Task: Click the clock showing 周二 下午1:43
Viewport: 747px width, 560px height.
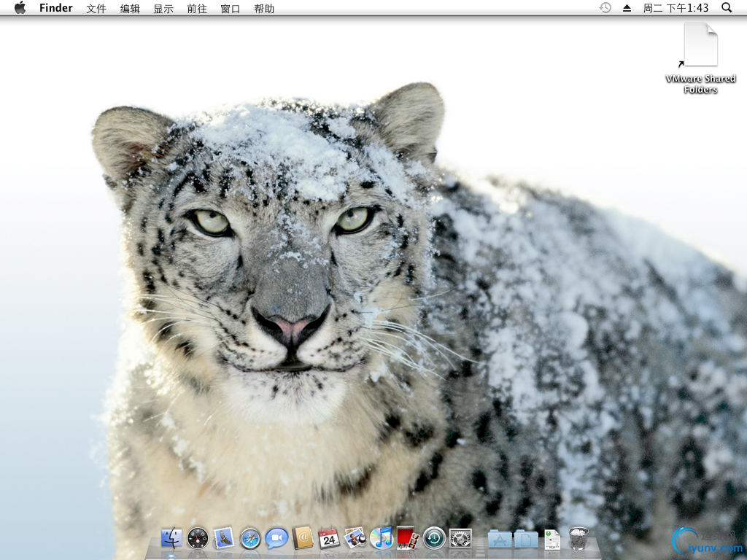Action: pyautogui.click(x=676, y=8)
